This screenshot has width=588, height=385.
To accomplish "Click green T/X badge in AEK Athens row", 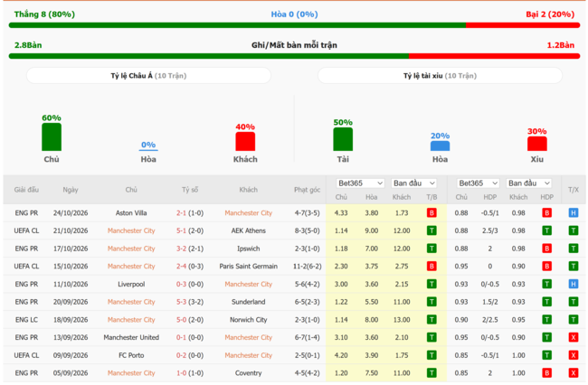I will pyautogui.click(x=573, y=230).
